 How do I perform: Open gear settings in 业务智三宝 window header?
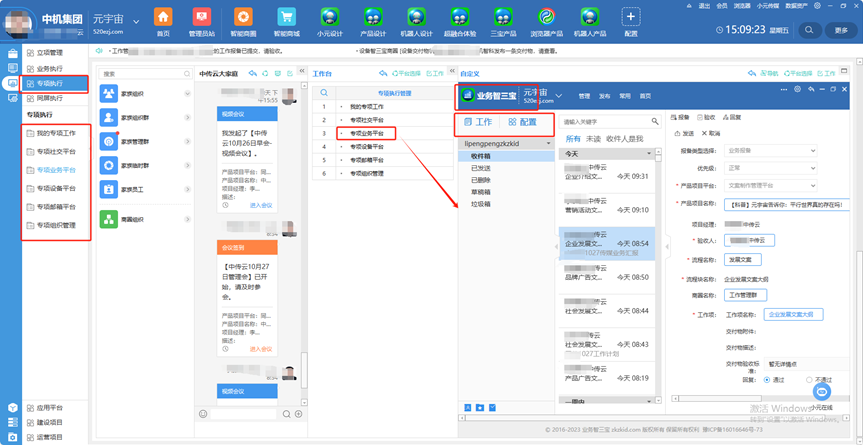point(797,89)
